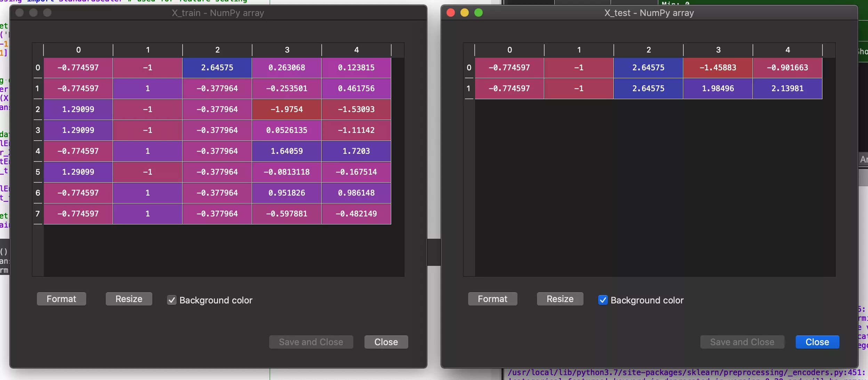
Task: Click green zoom dot of X_test window
Action: click(x=479, y=13)
